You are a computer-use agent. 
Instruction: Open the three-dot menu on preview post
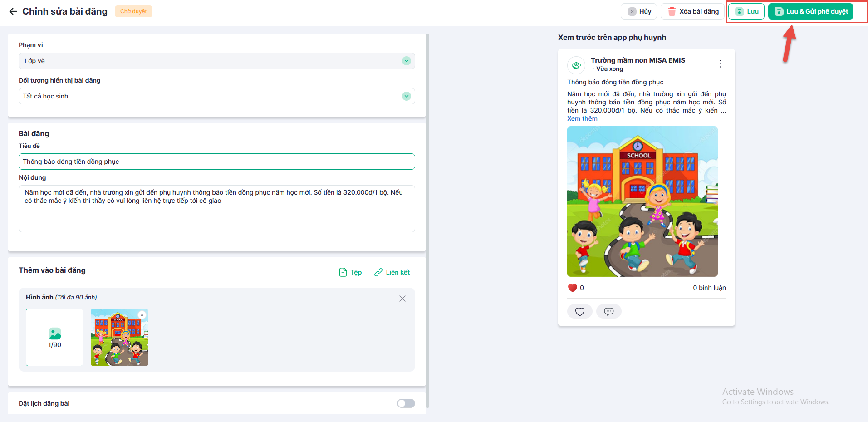pyautogui.click(x=721, y=64)
